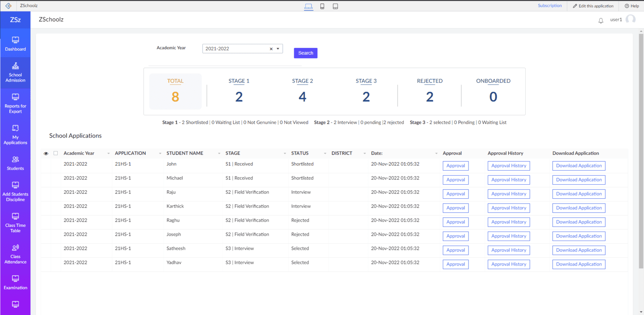Expand the Academic Year dropdown arrow
The width and height of the screenshot is (644, 315).
pos(278,49)
